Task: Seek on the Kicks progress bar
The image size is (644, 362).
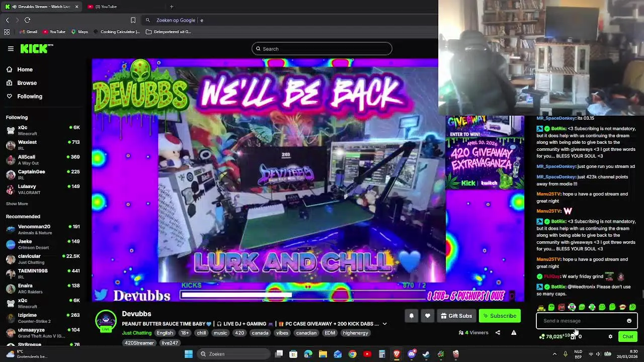Action: pos(303,295)
